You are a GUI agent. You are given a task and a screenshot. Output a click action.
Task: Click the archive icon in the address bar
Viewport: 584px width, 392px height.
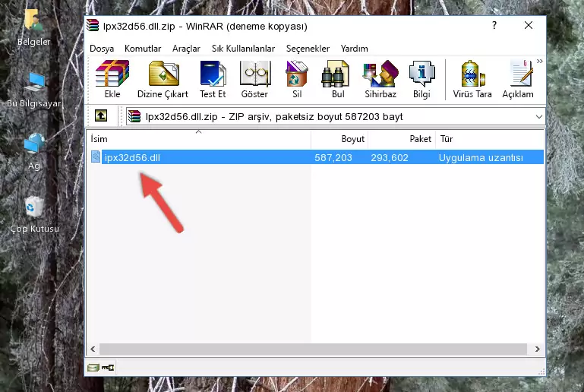point(134,117)
